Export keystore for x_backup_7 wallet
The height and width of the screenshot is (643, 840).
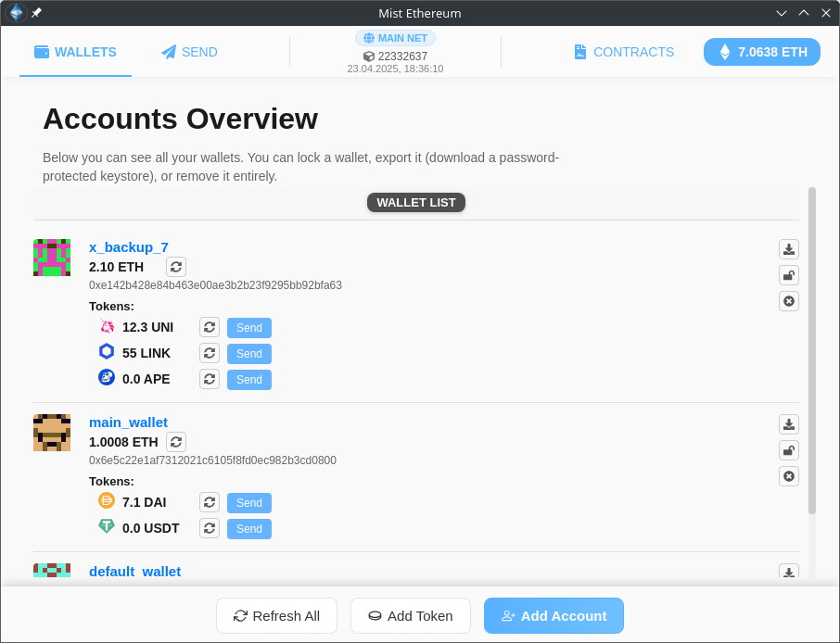coord(788,249)
